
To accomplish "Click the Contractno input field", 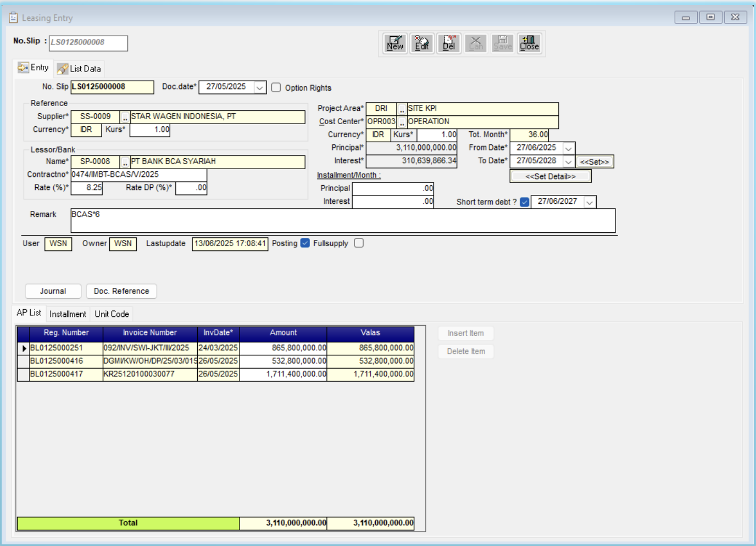I will [138, 175].
